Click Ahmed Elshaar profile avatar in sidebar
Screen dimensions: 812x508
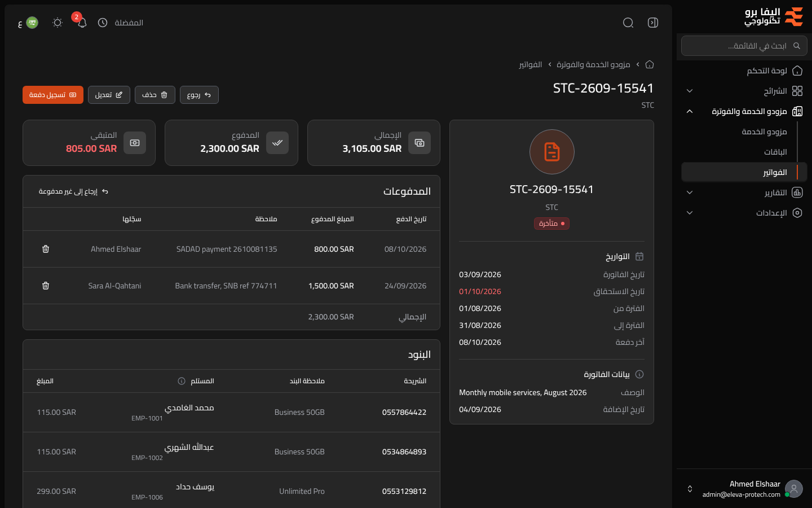(794, 489)
